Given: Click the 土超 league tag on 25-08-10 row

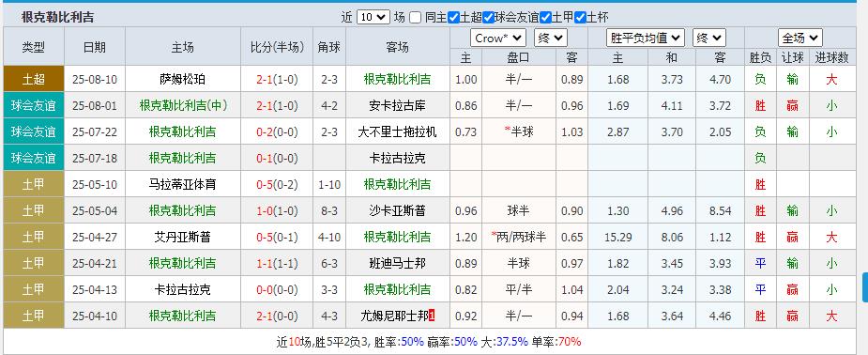Looking at the screenshot, I should coord(34,79).
